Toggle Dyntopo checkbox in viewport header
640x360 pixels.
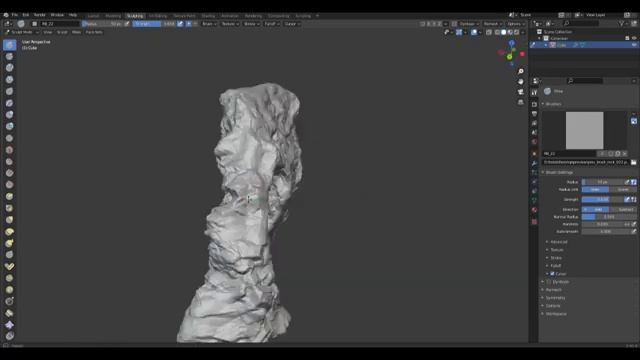point(454,24)
